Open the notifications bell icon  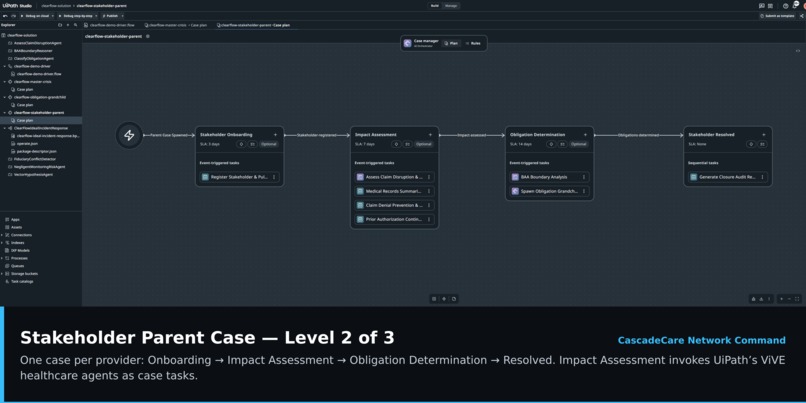[794, 6]
